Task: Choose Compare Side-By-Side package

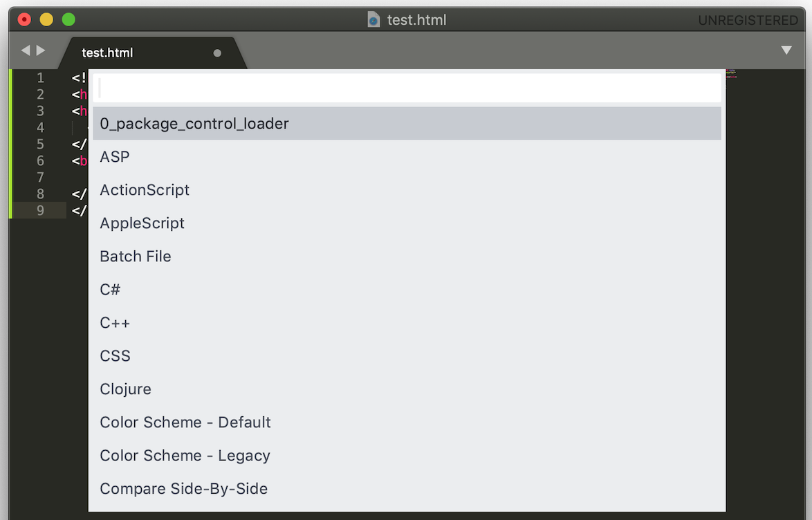Action: [x=407, y=488]
